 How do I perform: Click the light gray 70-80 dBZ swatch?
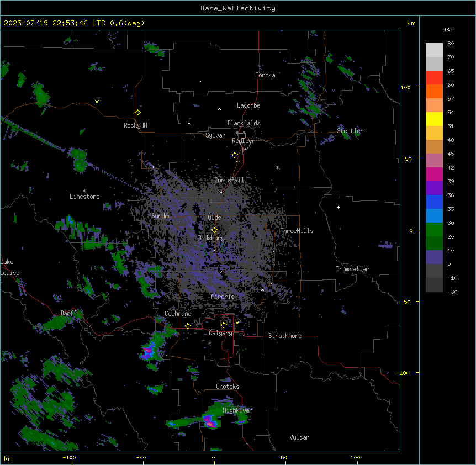click(x=434, y=50)
